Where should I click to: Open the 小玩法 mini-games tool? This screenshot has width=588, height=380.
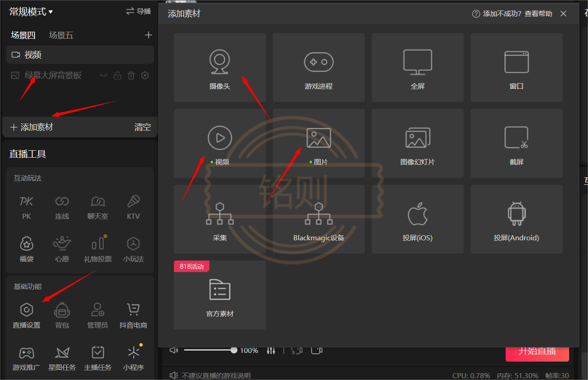click(133, 250)
